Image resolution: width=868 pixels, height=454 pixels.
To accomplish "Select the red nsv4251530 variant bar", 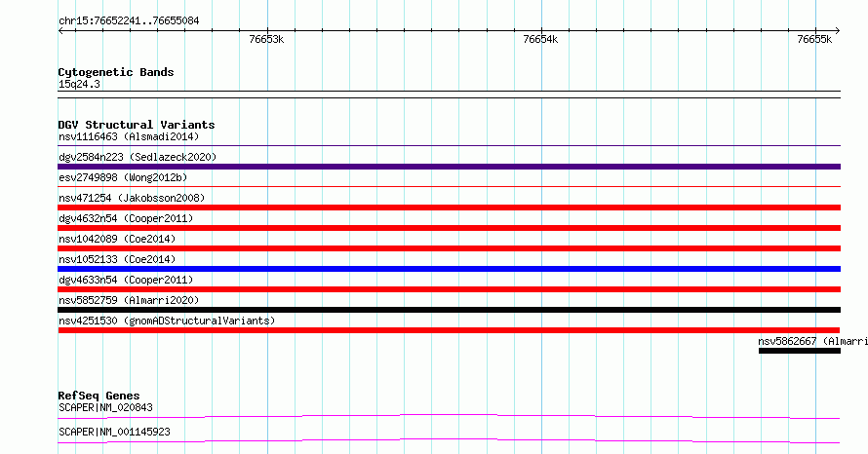I will click(x=449, y=330).
